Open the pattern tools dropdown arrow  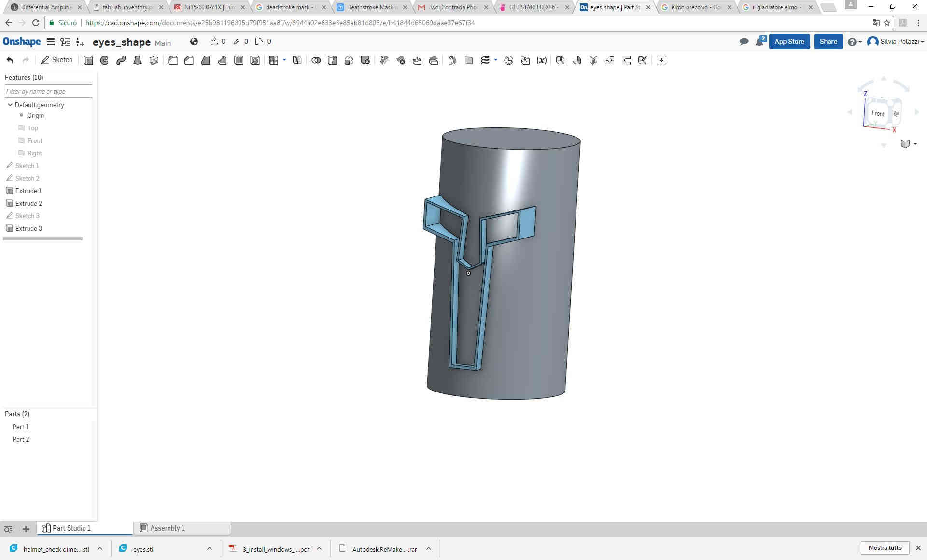(x=284, y=60)
